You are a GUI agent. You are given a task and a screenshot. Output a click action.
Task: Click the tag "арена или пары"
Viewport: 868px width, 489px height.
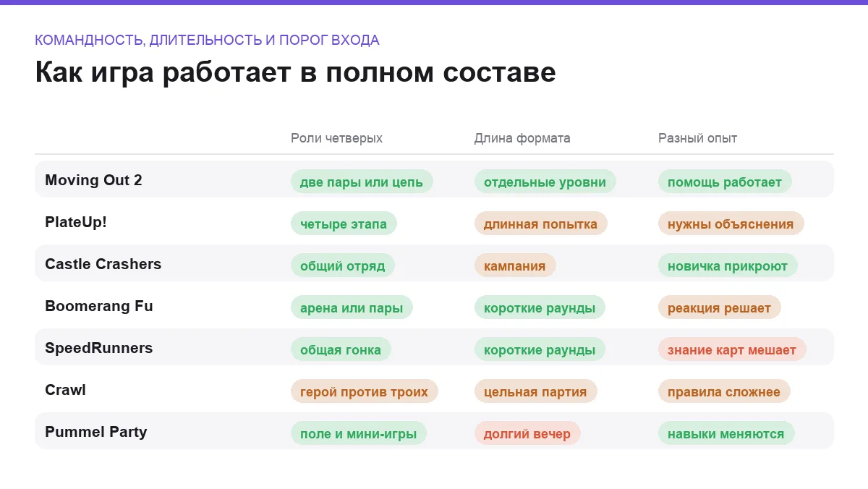[x=352, y=307]
